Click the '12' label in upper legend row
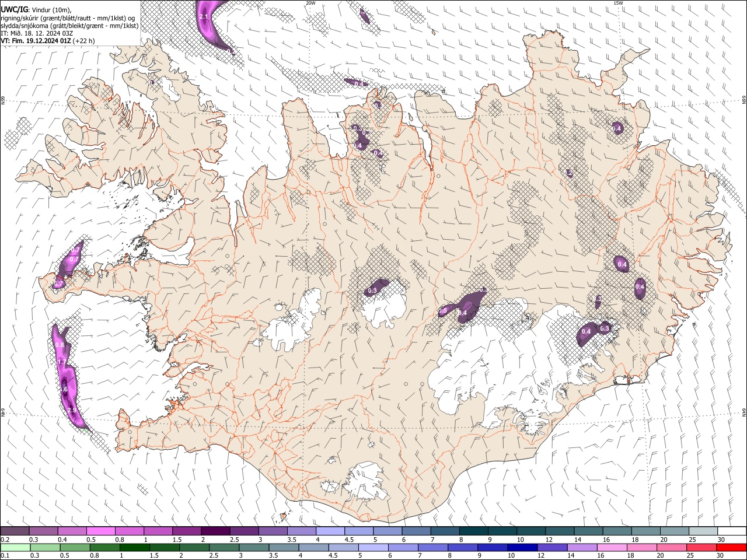Image resolution: width=747 pixels, height=560 pixels. coord(549,540)
